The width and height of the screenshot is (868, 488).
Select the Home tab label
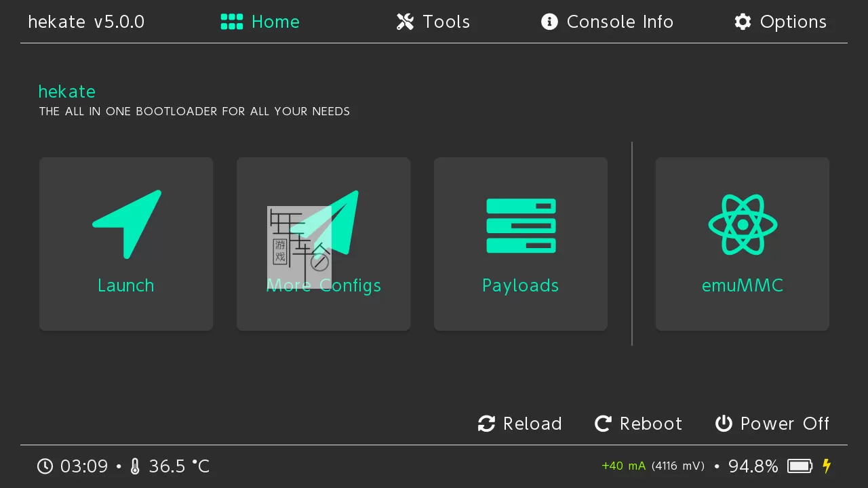tap(275, 22)
